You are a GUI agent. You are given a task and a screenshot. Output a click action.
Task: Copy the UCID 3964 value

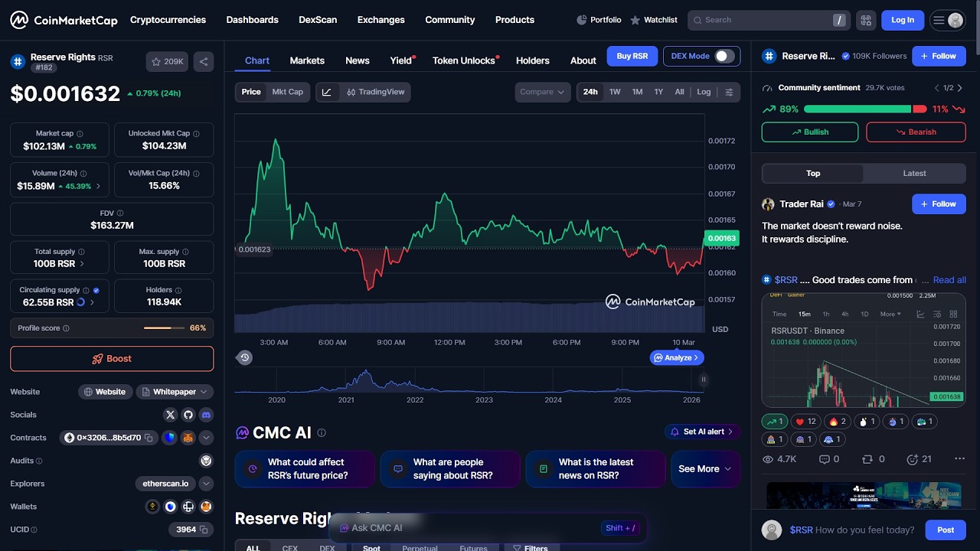point(204,530)
